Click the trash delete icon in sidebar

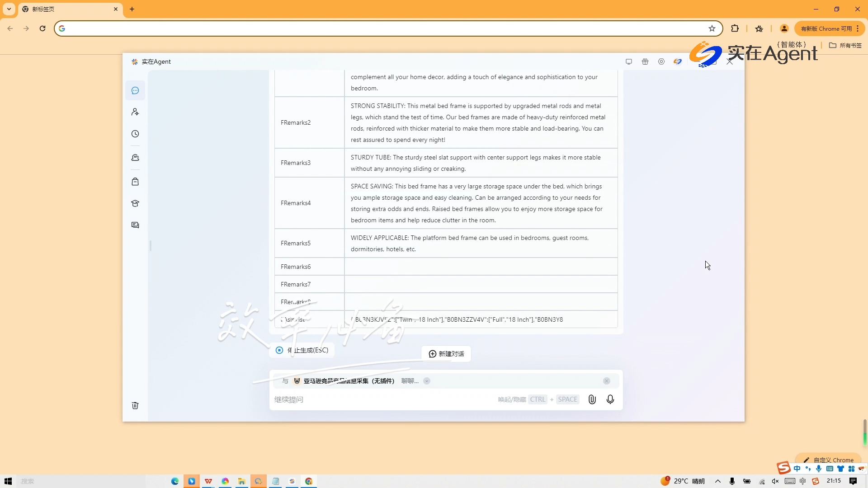135,405
